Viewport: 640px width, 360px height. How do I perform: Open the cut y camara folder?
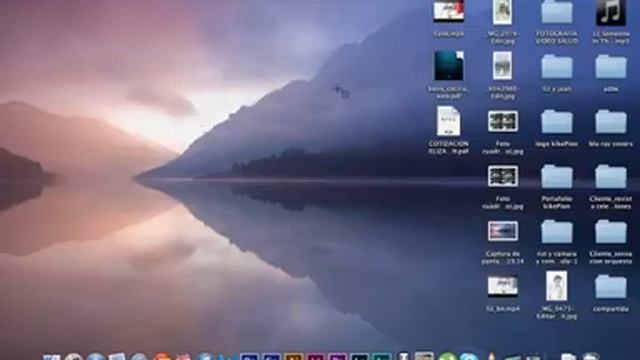click(x=557, y=232)
